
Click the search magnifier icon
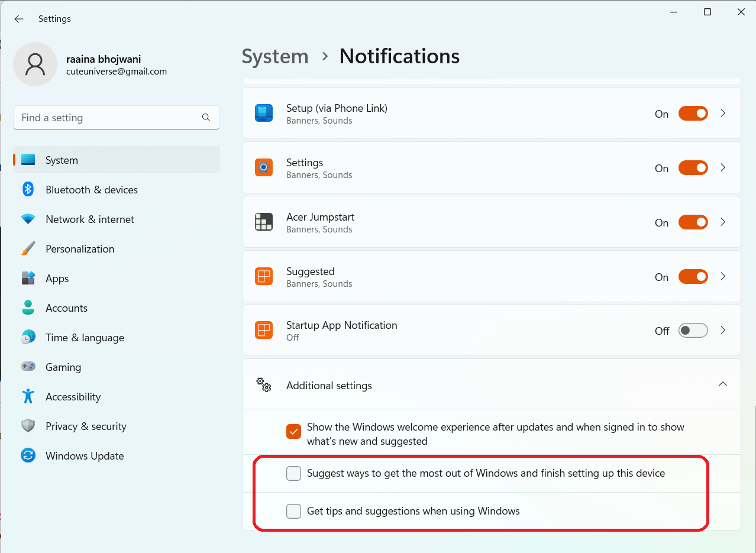tap(206, 118)
